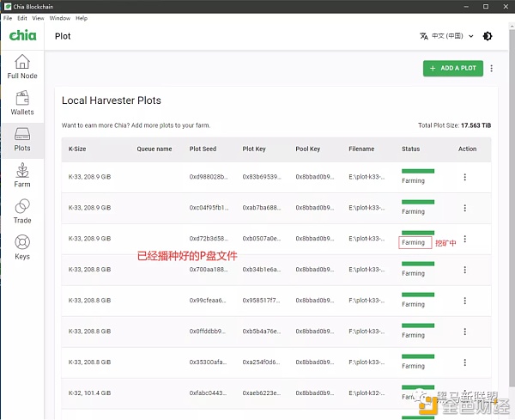Open action menu for plot 0x35300afa
This screenshot has height=420, width=515.
tap(464, 362)
